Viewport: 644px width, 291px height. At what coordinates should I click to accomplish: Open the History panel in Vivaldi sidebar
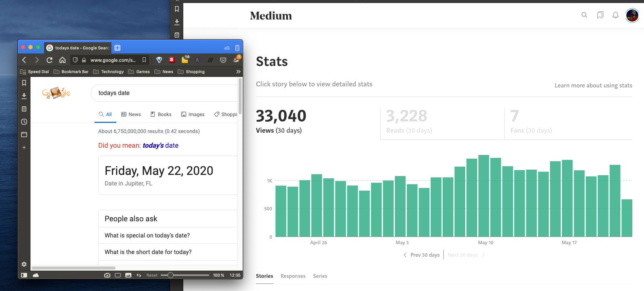pos(24,122)
